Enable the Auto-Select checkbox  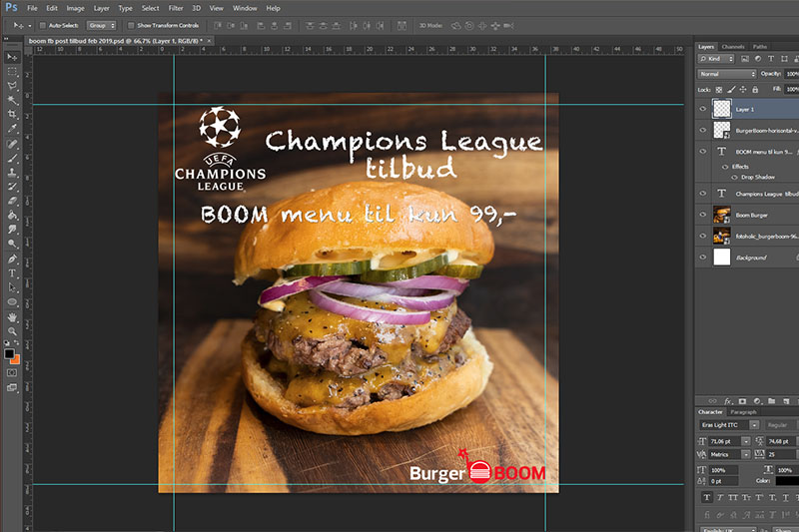(43, 26)
